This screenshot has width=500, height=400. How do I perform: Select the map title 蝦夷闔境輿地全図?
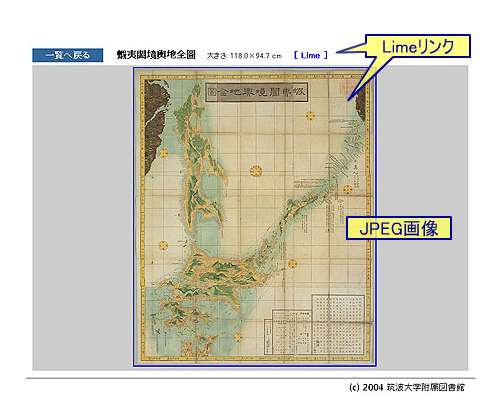(156, 55)
